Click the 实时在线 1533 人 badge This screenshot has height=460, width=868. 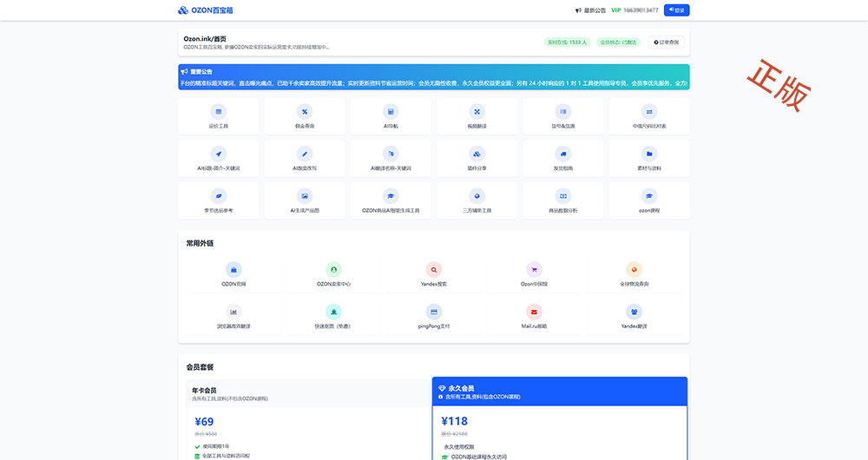[567, 42]
